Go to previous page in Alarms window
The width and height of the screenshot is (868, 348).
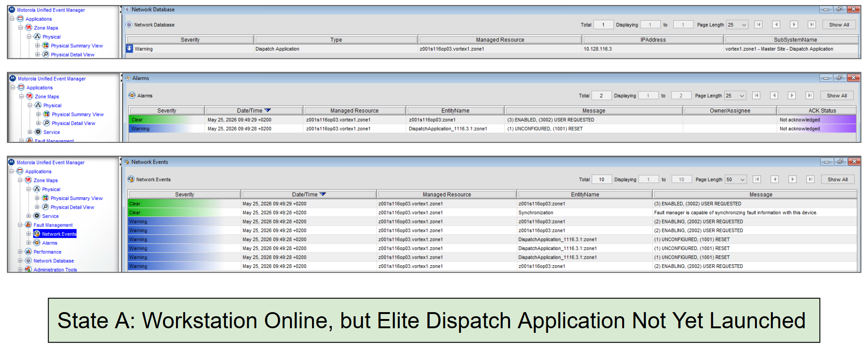(x=774, y=96)
